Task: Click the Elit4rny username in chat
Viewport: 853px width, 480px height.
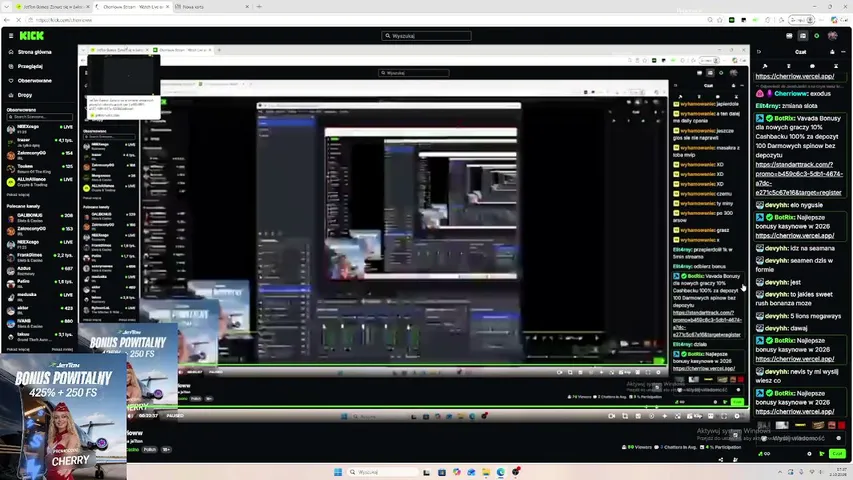Action: tap(767, 106)
